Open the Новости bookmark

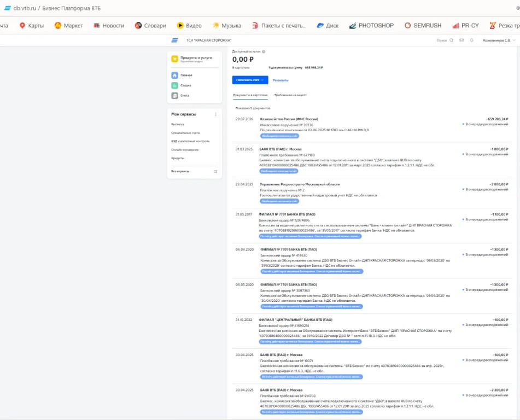tap(109, 26)
